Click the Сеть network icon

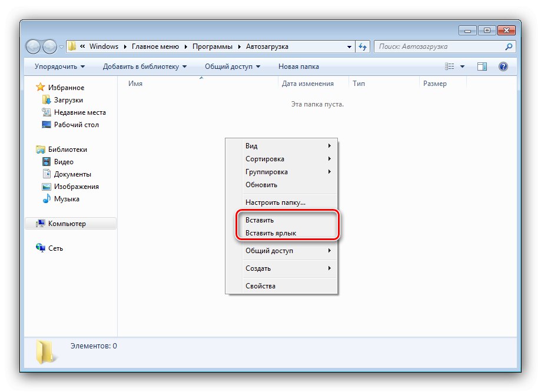pyautogui.click(x=41, y=248)
